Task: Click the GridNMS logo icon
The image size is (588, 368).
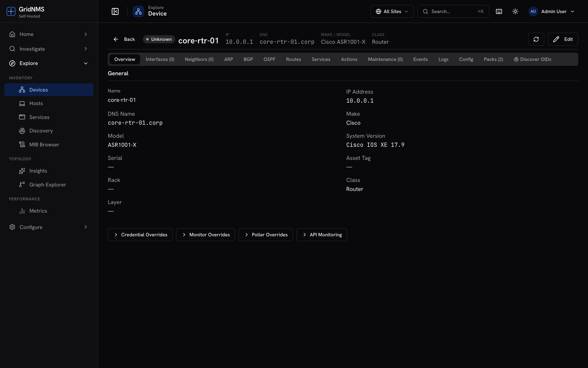Action: click(11, 11)
